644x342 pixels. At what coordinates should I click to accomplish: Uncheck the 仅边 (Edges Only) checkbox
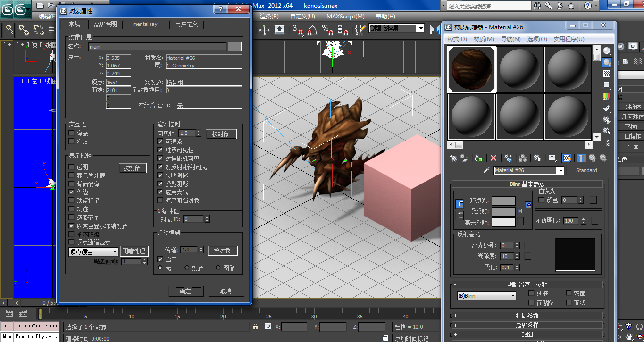pos(72,192)
